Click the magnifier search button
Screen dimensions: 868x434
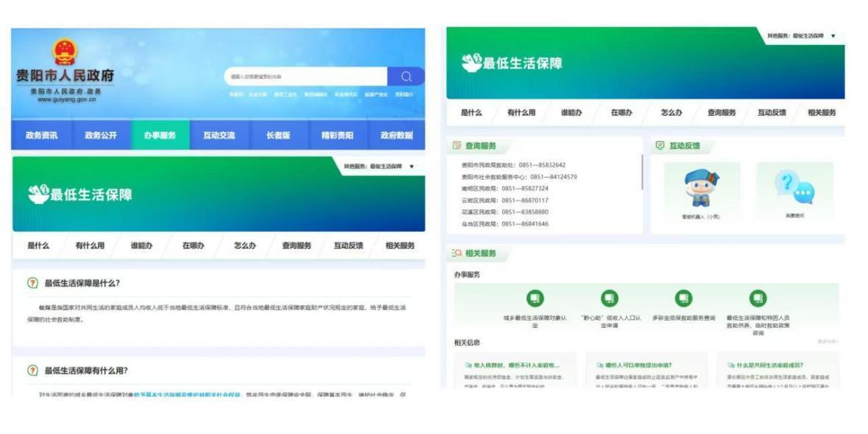(x=406, y=77)
